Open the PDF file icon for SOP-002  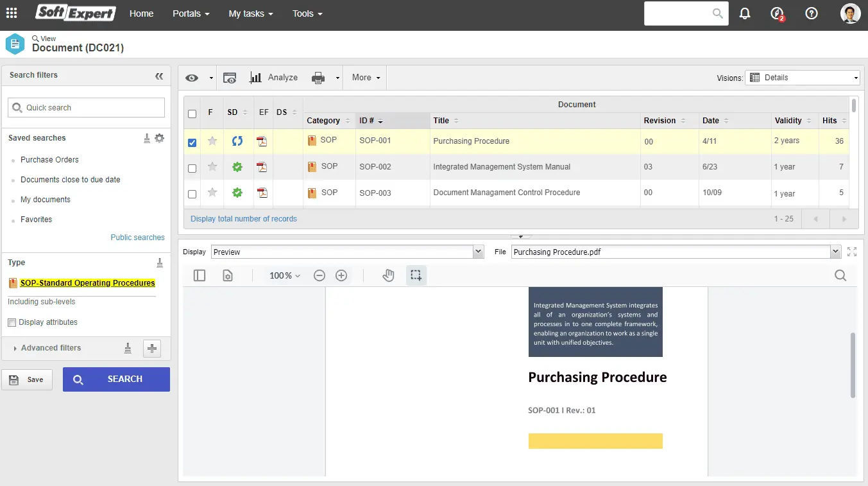(x=262, y=166)
